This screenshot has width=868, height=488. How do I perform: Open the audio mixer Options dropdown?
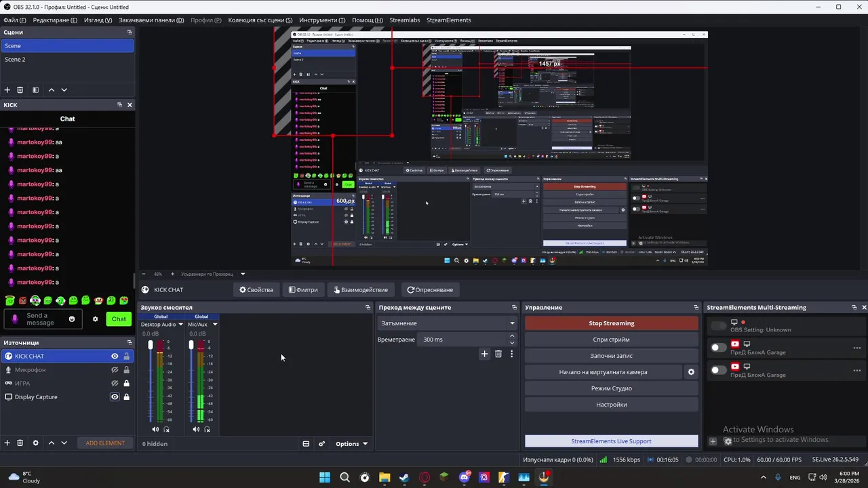click(351, 444)
